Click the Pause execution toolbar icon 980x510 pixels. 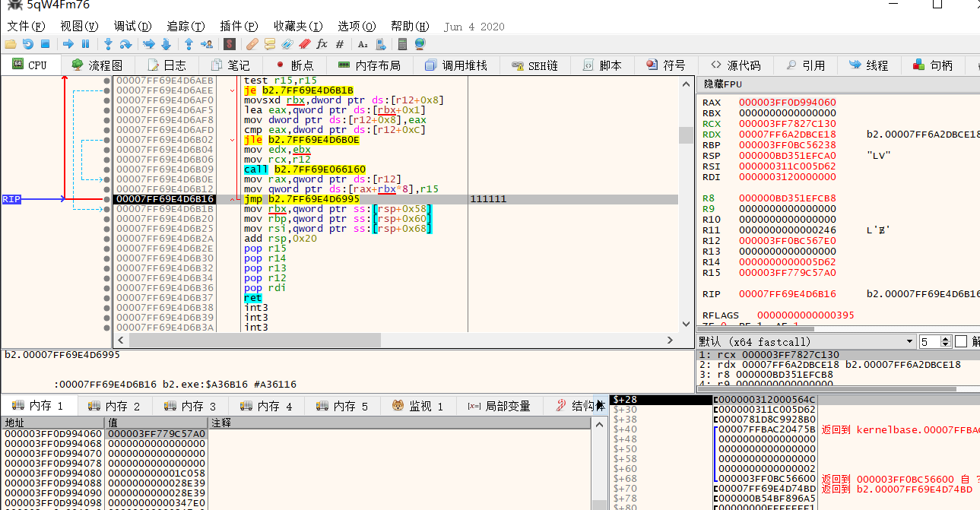85,44
